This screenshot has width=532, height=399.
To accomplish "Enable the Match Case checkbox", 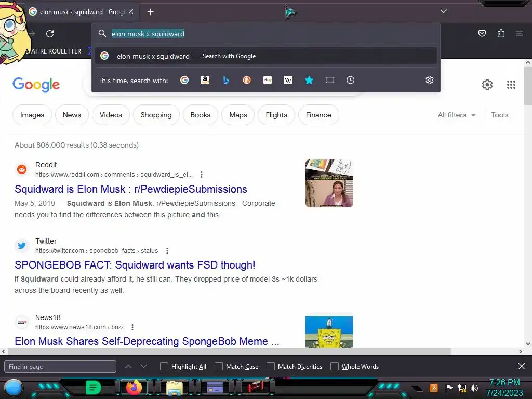I will pos(219,366).
